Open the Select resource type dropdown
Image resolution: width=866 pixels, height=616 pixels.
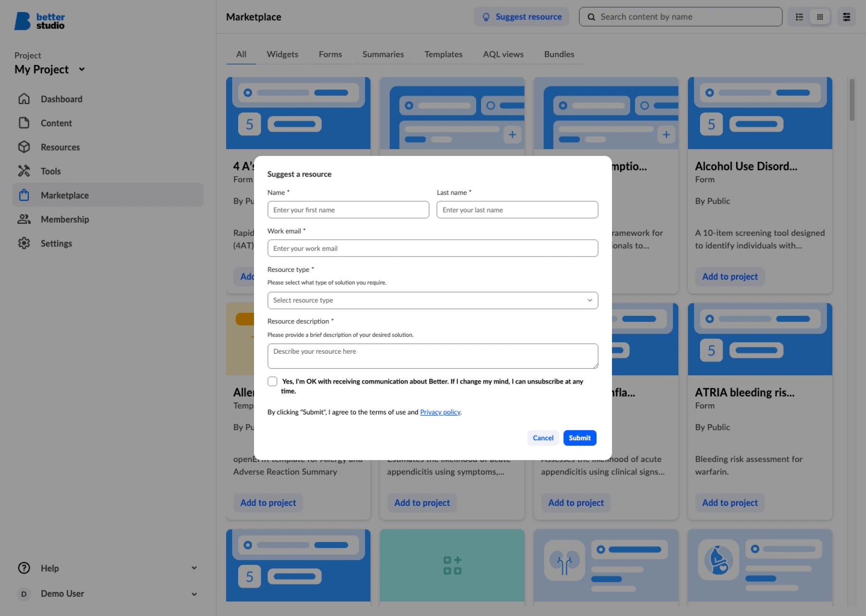coord(433,300)
